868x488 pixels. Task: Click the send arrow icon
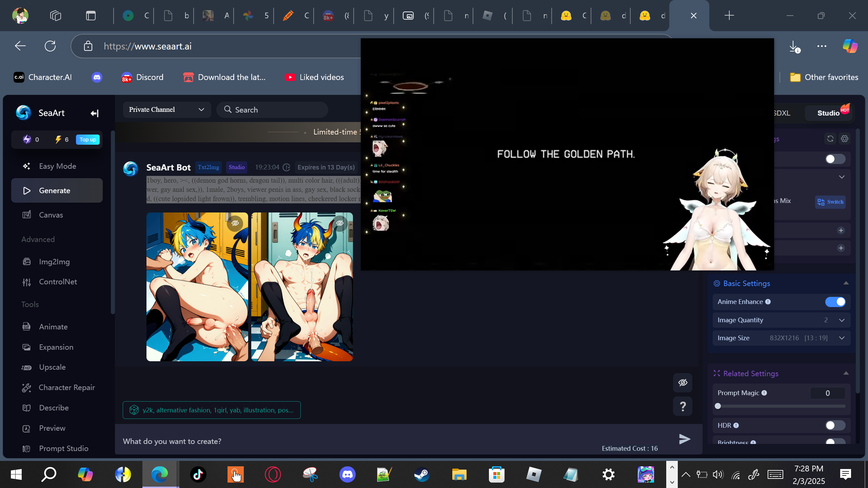(685, 439)
